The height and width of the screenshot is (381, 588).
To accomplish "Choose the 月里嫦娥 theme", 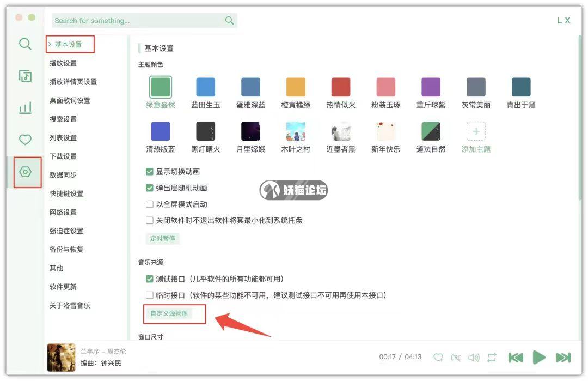I will (x=250, y=131).
